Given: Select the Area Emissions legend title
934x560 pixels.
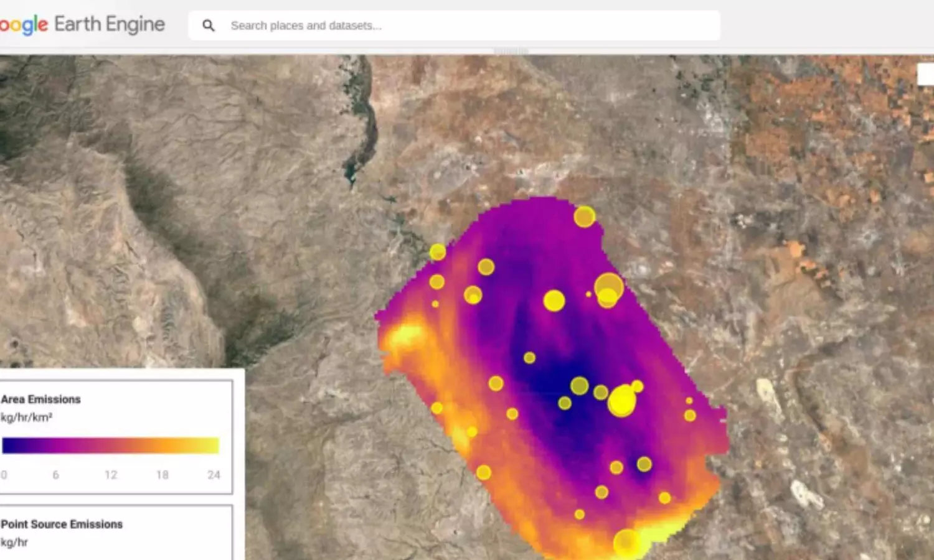Looking at the screenshot, I should pyautogui.click(x=41, y=399).
